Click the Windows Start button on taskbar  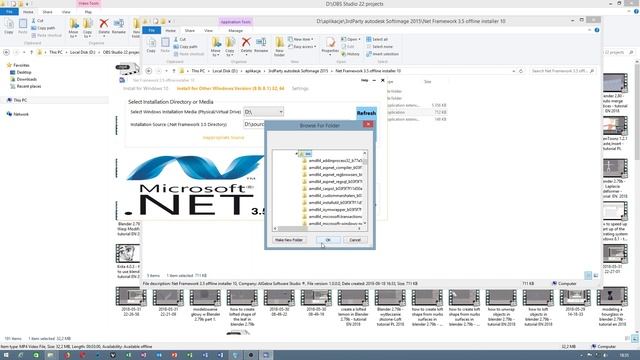click(6, 355)
